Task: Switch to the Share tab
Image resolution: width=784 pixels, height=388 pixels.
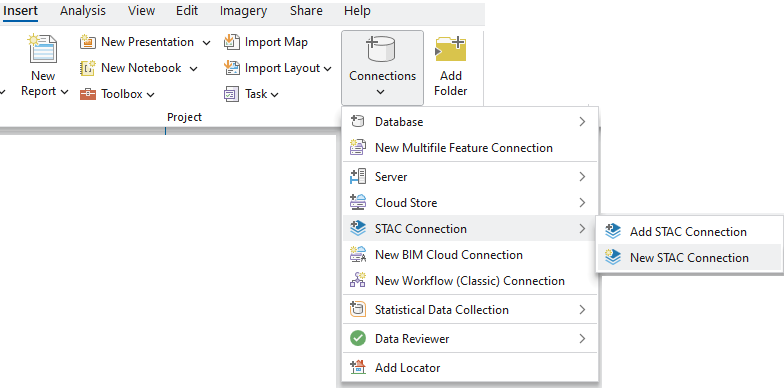Action: tap(306, 11)
